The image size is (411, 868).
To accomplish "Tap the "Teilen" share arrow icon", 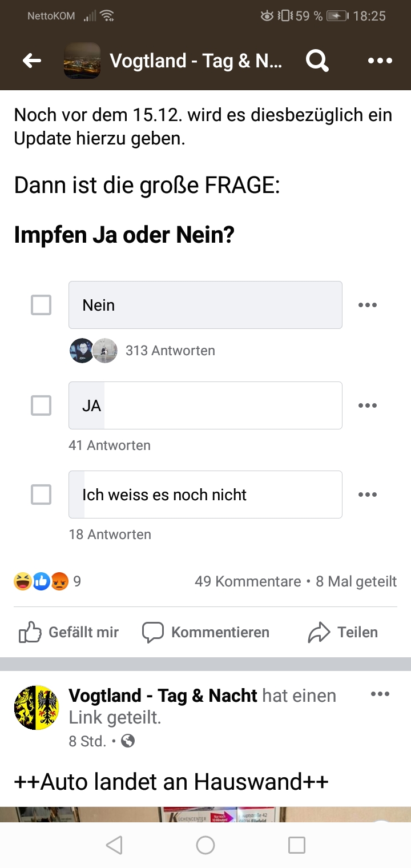I will tap(319, 633).
